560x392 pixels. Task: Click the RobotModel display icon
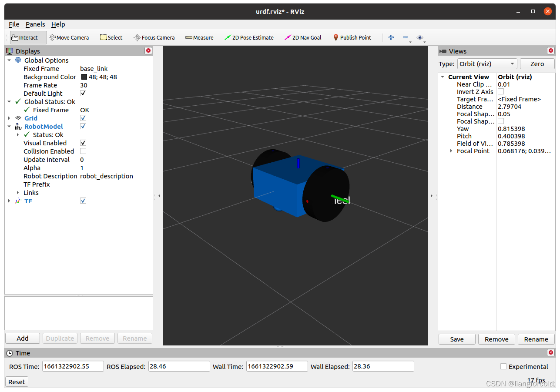click(18, 126)
